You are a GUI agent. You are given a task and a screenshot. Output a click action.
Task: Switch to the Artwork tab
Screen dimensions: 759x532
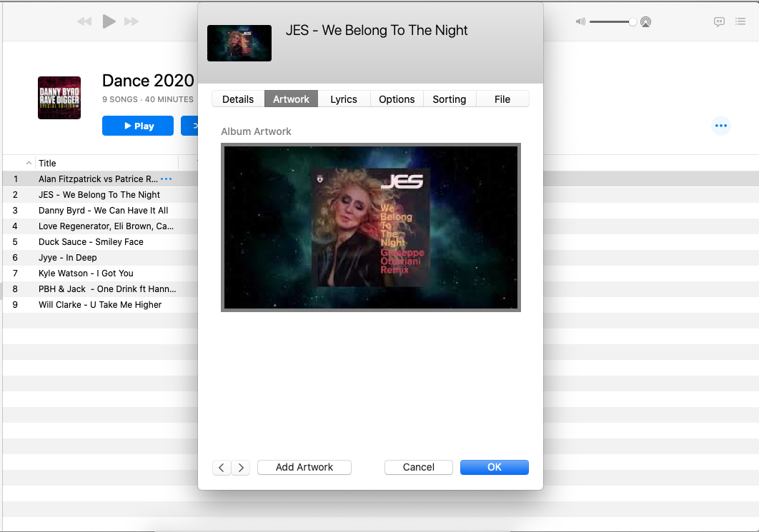click(291, 99)
